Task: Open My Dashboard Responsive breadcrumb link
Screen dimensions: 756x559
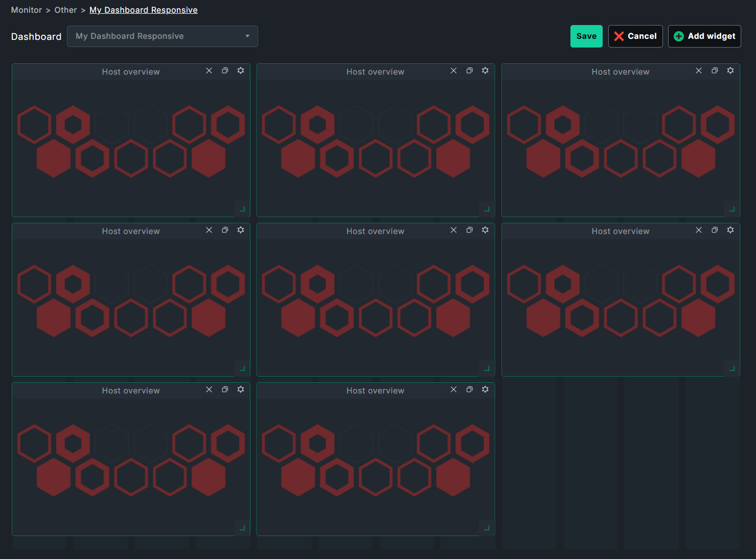Action: click(x=144, y=10)
